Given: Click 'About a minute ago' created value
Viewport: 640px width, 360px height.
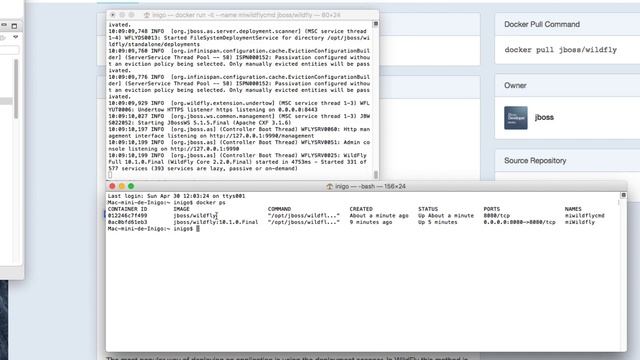Looking at the screenshot, I should tap(379, 216).
